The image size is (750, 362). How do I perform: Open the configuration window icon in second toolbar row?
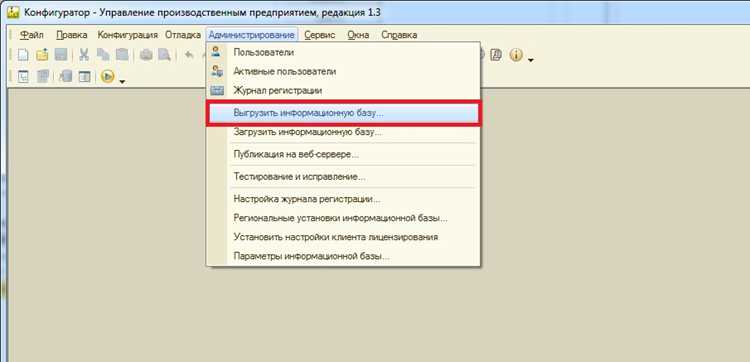coord(23,76)
